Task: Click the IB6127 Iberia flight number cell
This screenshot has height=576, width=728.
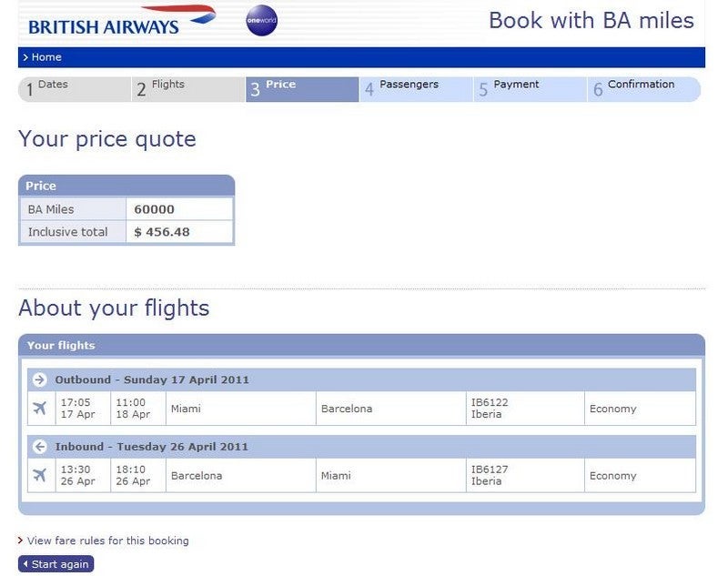Action: [525, 475]
